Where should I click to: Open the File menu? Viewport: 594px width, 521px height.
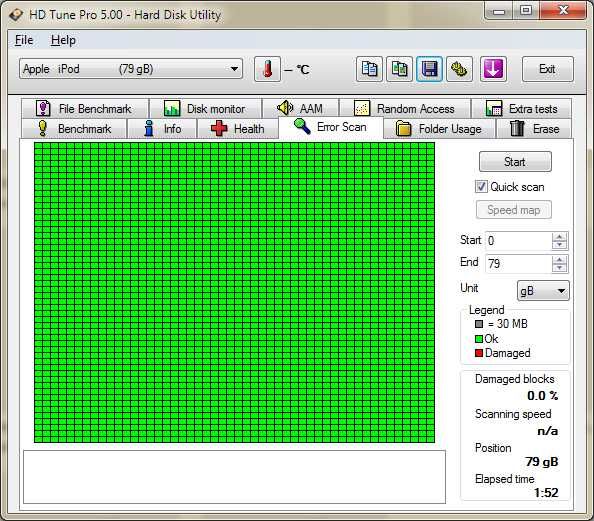click(24, 40)
